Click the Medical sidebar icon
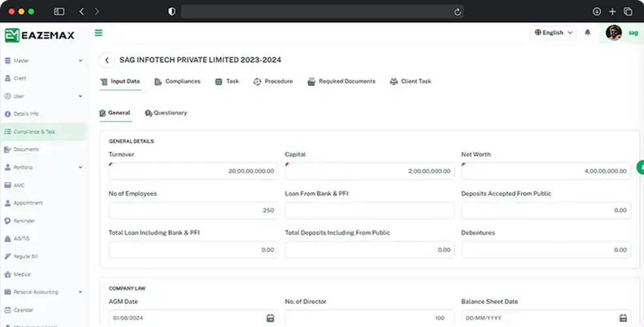This screenshot has width=644, height=327. (7, 274)
